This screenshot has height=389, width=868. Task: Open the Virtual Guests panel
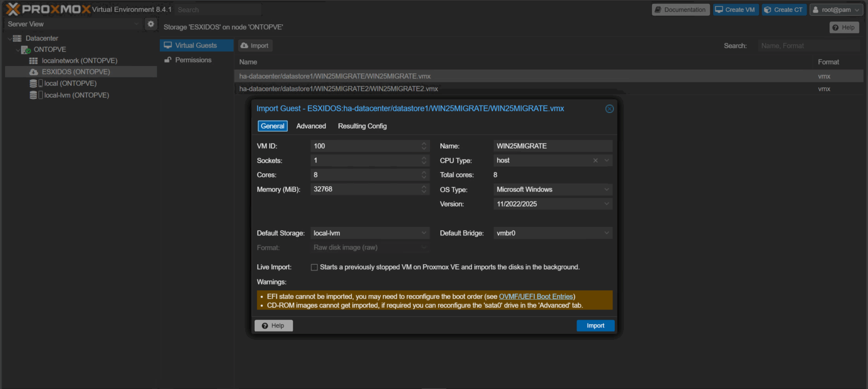pos(196,45)
